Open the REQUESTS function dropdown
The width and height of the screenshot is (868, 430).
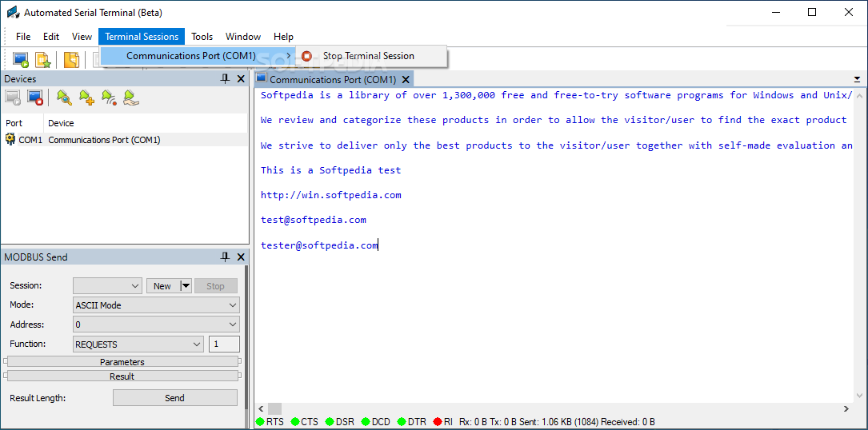pos(138,344)
